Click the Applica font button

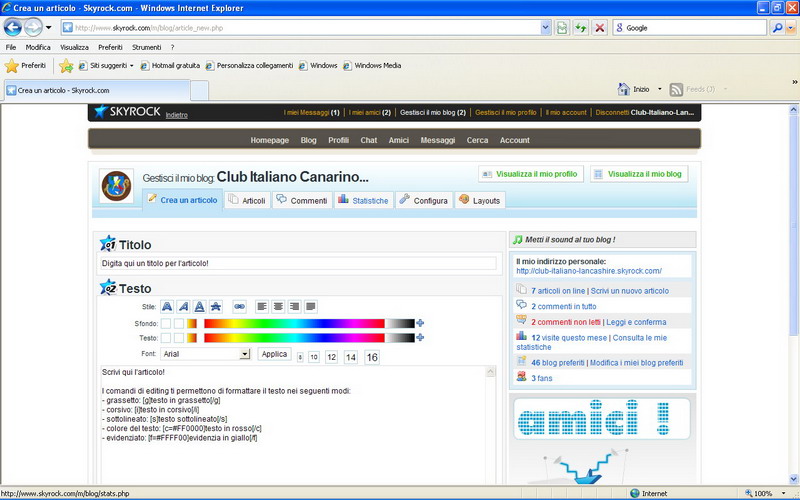(274, 354)
